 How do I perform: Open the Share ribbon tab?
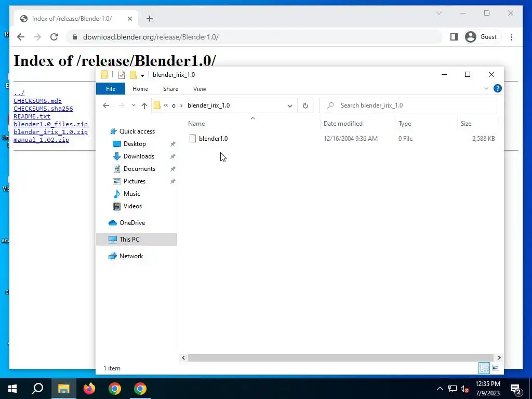point(170,89)
